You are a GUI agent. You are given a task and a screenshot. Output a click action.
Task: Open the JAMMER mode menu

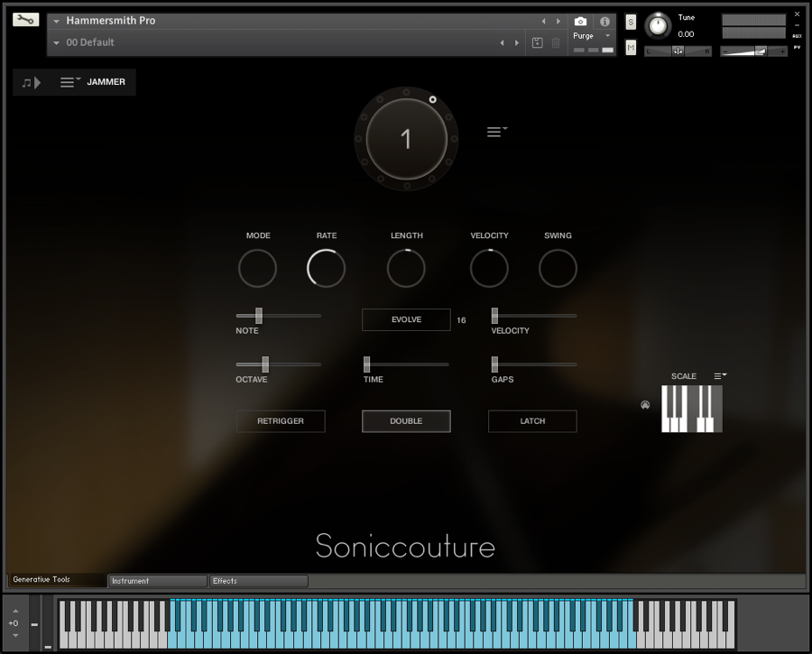70,82
